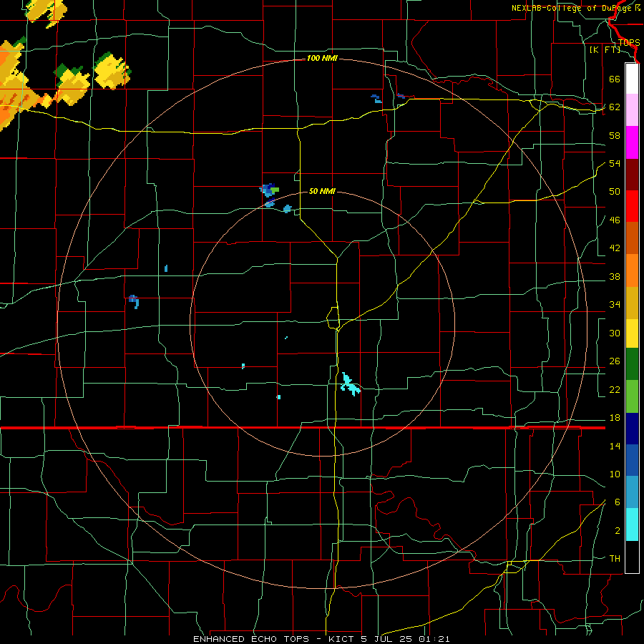
Task: Click the white swatch in the tops legend
Action: (632, 79)
